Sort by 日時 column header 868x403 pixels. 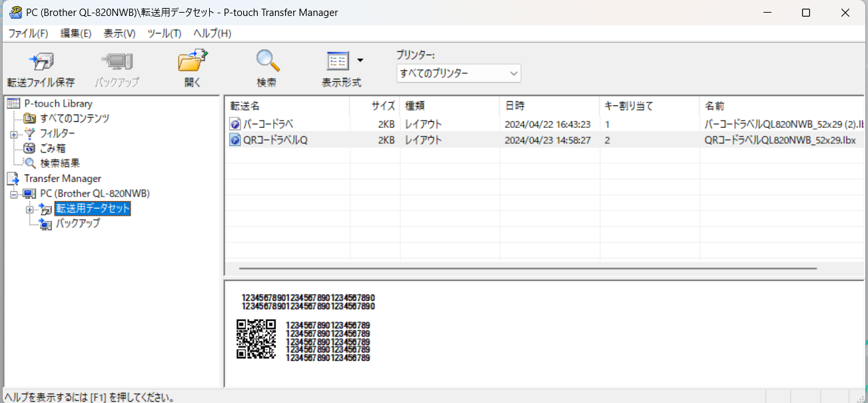point(550,106)
